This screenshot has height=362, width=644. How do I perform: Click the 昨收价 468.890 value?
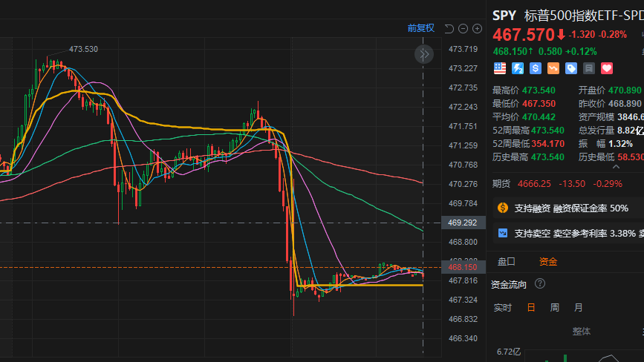click(625, 104)
